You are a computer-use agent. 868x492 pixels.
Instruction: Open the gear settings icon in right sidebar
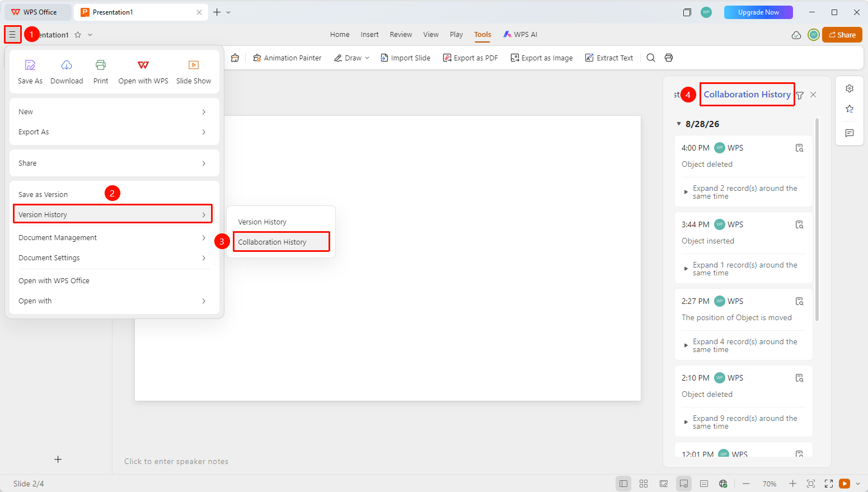click(850, 88)
